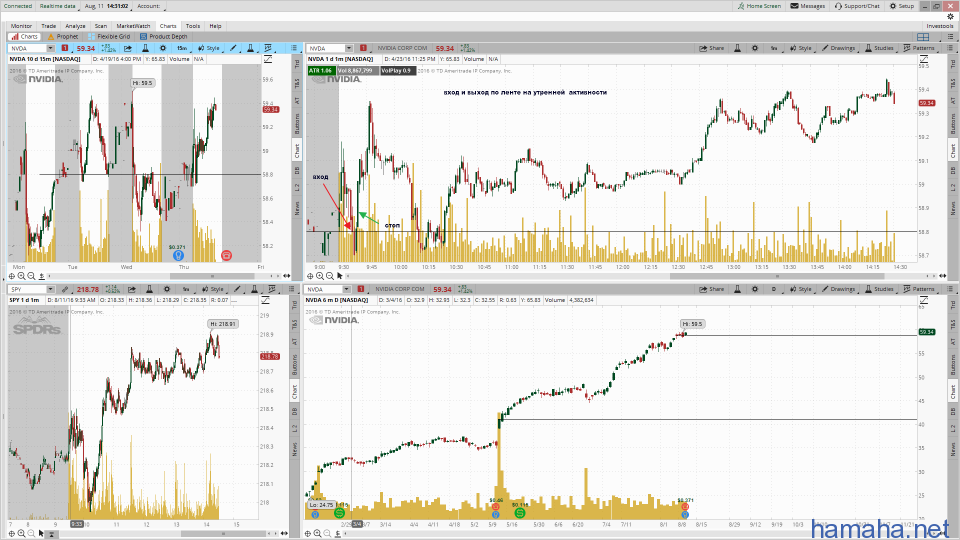Select the Tools tab
The image size is (960, 540).
tap(193, 26)
